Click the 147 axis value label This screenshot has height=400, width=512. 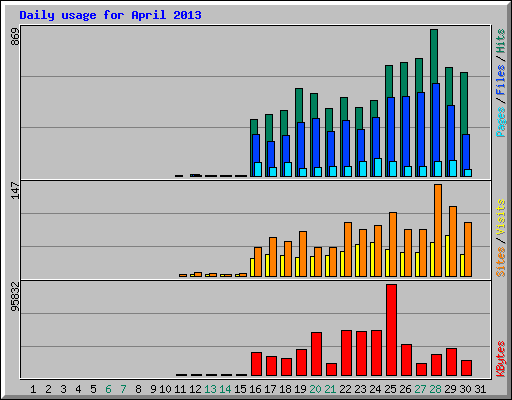(15, 190)
